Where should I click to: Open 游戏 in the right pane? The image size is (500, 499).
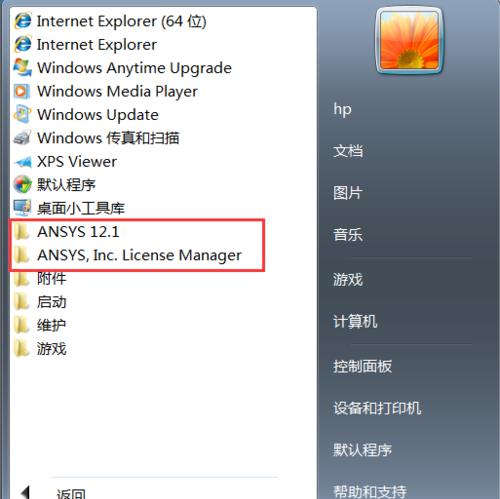348,279
